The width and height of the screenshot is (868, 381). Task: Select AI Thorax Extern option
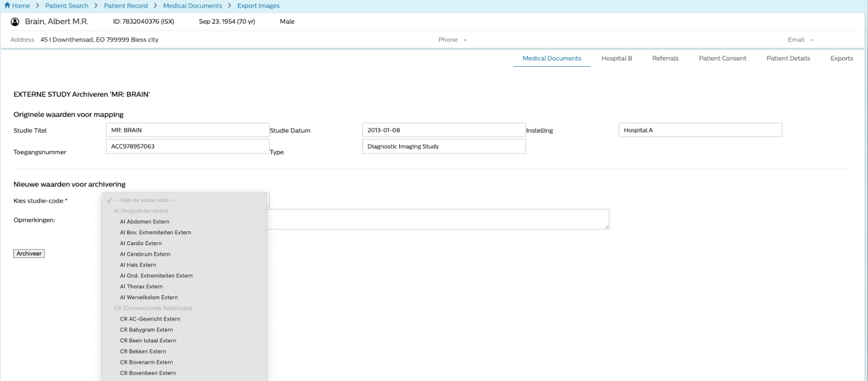tap(184, 287)
